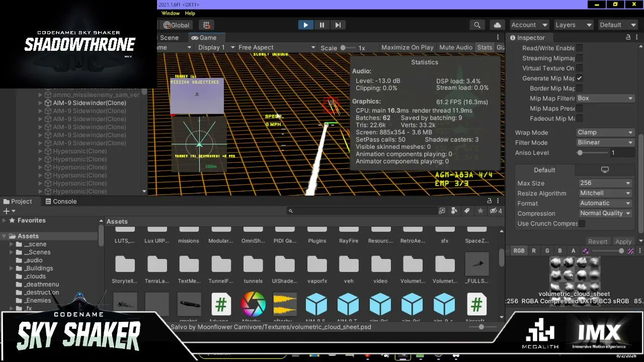The image size is (644, 362).
Task: Click the RGB preview channel button
Action: pyautogui.click(x=519, y=251)
